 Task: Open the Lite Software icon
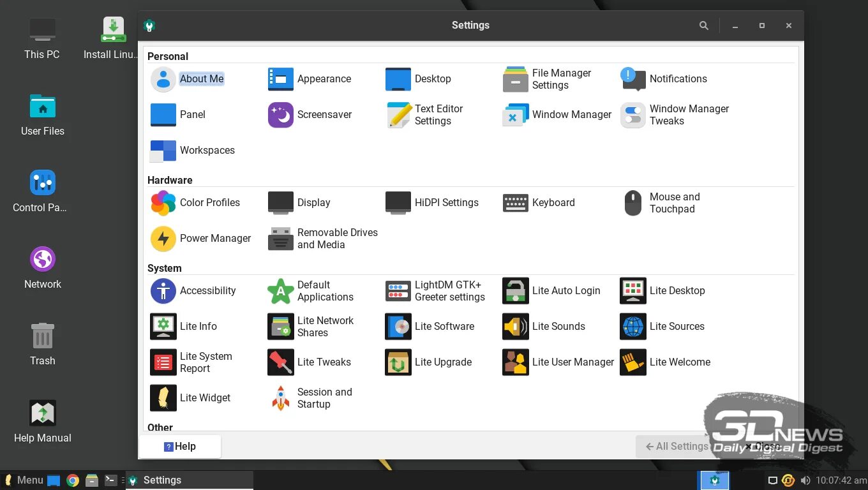pyautogui.click(x=398, y=327)
